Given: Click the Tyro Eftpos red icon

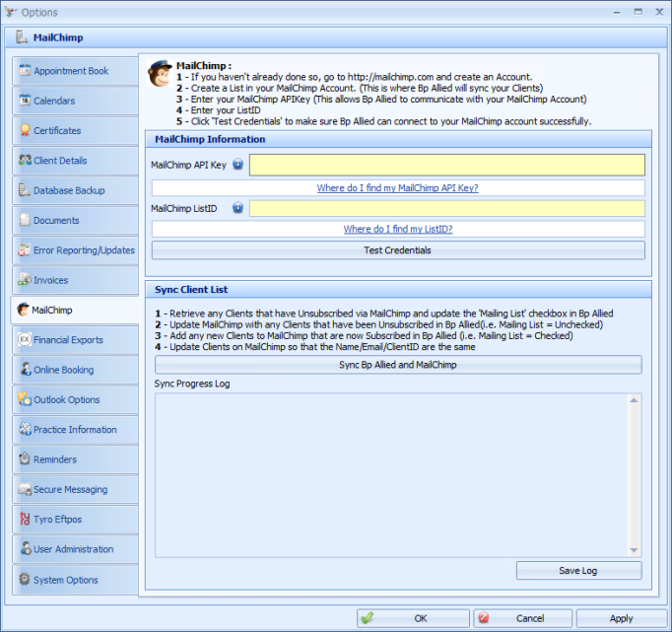Looking at the screenshot, I should point(25,519).
